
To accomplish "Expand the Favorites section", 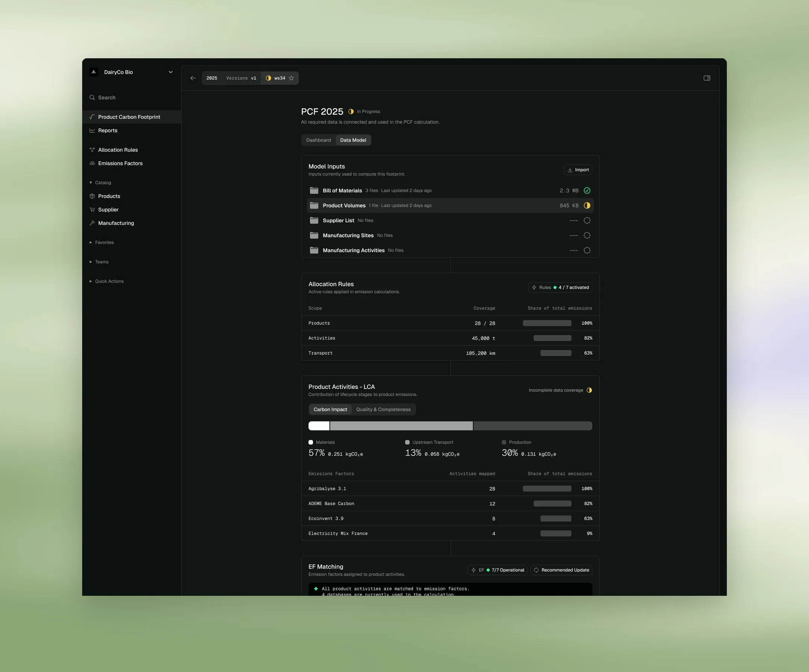I will [x=102, y=242].
